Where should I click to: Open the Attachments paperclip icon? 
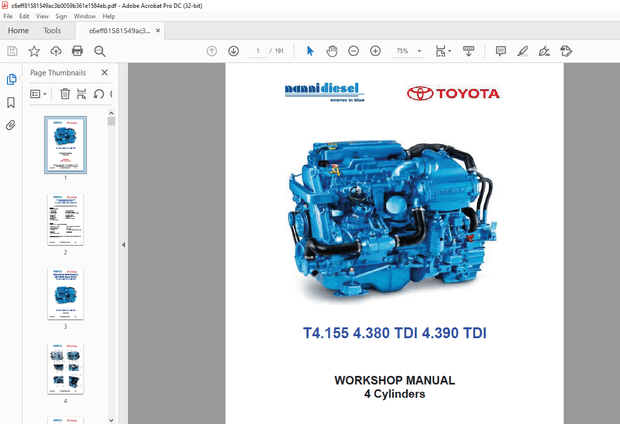pos(11,125)
